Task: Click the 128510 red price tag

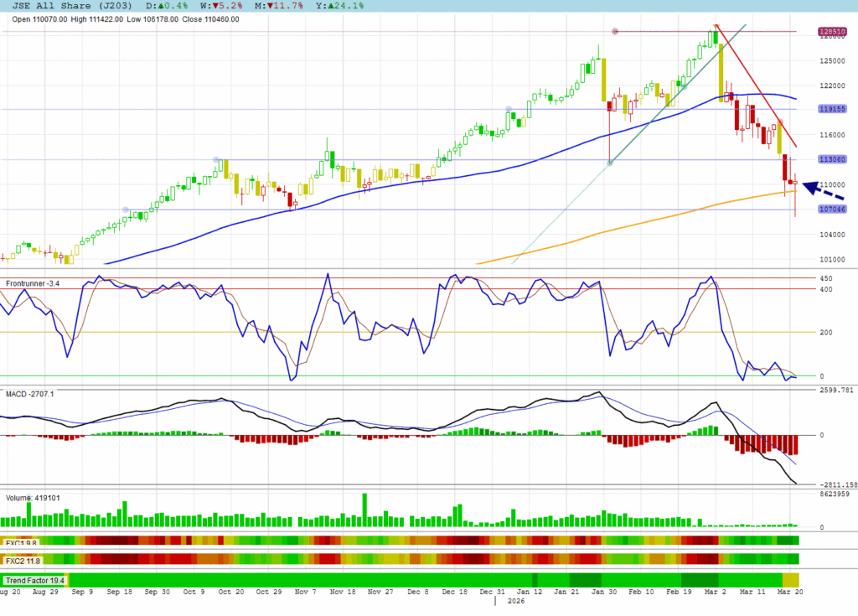Action: [830, 32]
